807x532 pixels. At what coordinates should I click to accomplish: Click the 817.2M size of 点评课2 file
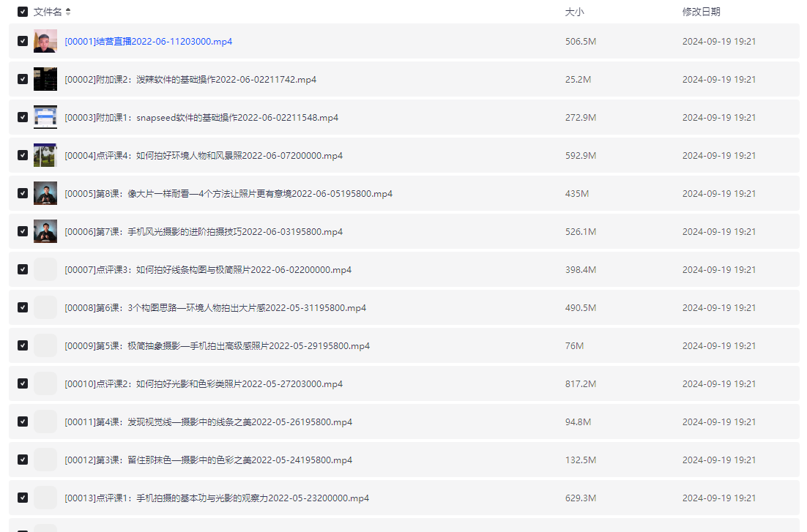click(581, 384)
